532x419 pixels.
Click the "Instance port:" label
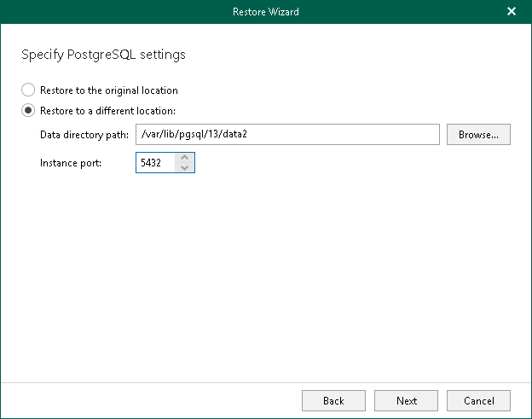click(x=71, y=162)
